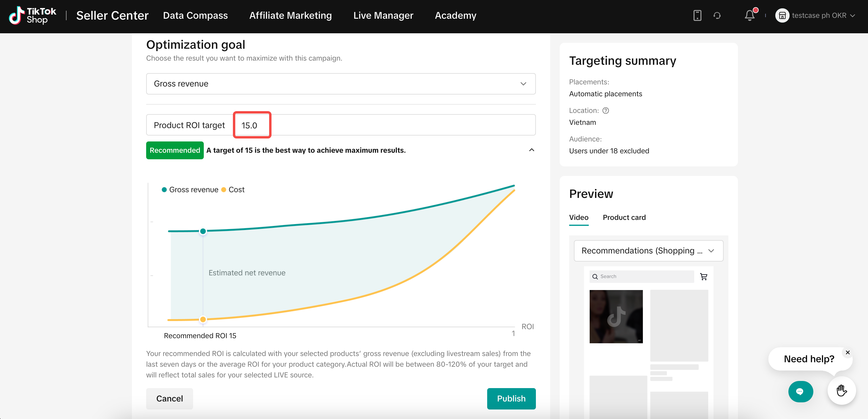Viewport: 868px width, 419px height.
Task: Click the shopping cart icon in preview
Action: pyautogui.click(x=703, y=276)
